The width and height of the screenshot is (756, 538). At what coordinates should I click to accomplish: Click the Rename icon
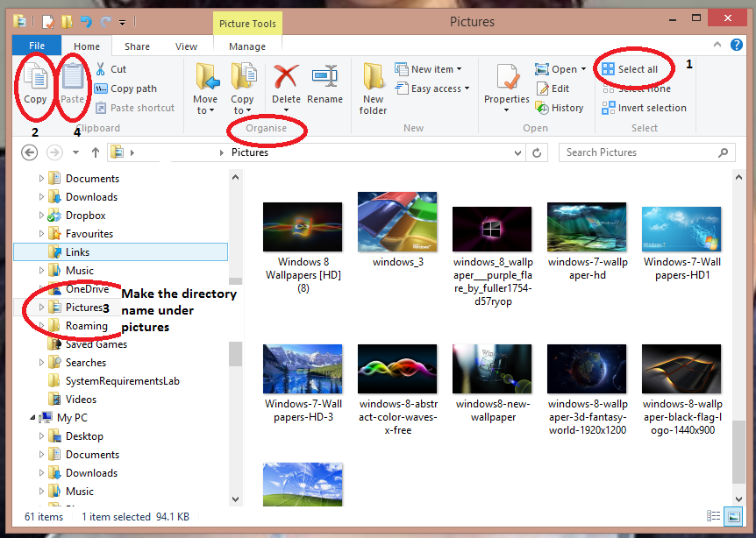(x=325, y=85)
